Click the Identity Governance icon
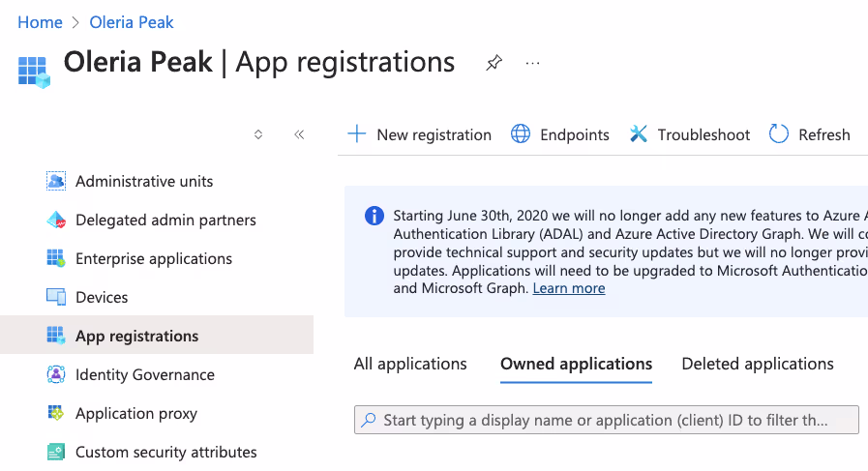Screen dimensions: 868x471 [x=56, y=374]
